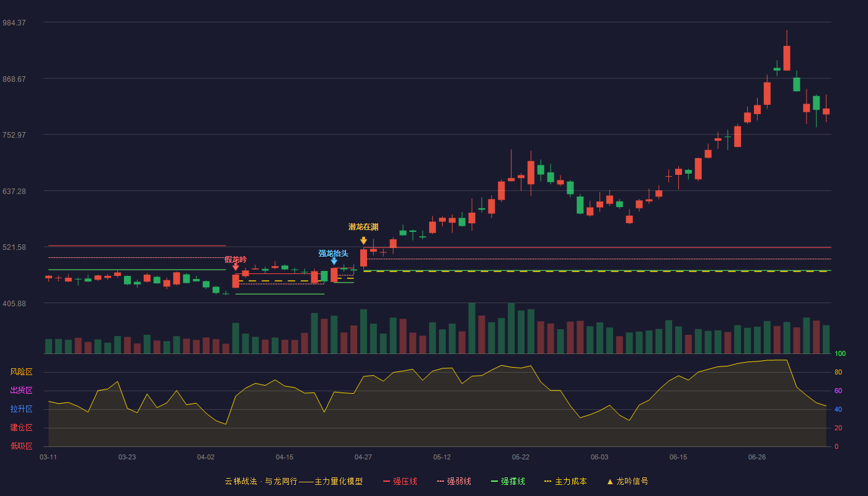868x496 pixels.
Task: Click the 752.97 price axis label
Action: coord(14,135)
